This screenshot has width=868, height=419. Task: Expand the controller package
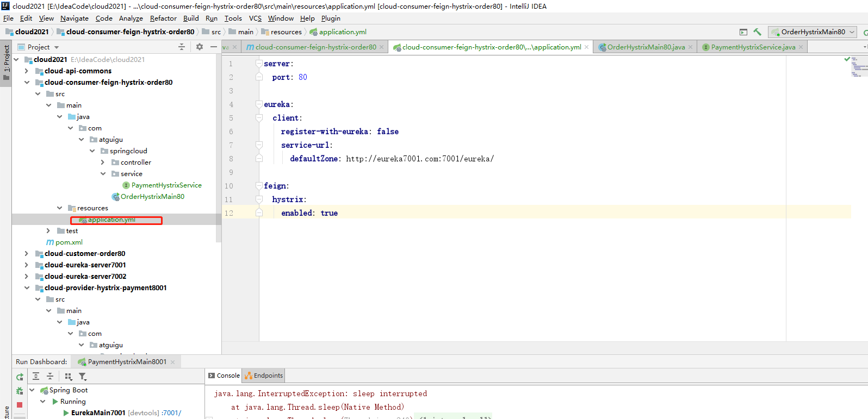pyautogui.click(x=103, y=162)
